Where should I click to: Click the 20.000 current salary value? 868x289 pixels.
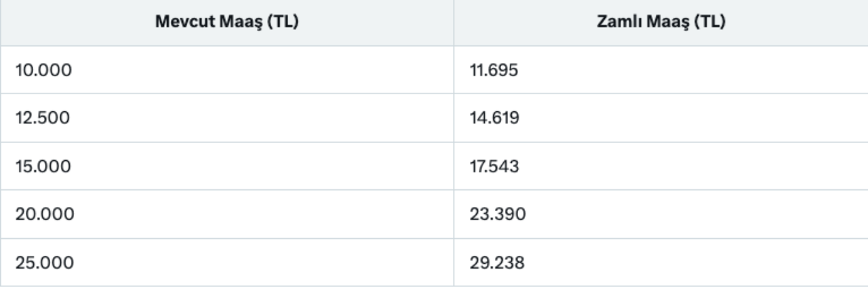pyautogui.click(x=43, y=214)
